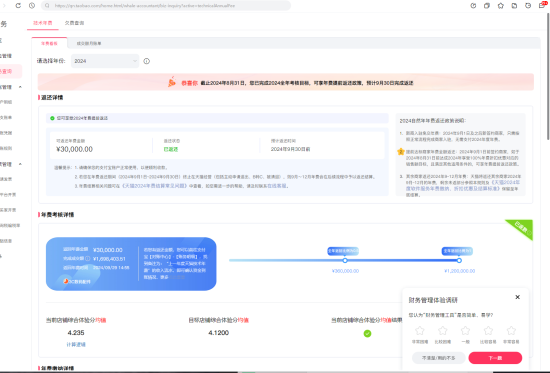The image size is (550, 373).
Task: Click the notification icon with red badge
Action: point(542,5)
